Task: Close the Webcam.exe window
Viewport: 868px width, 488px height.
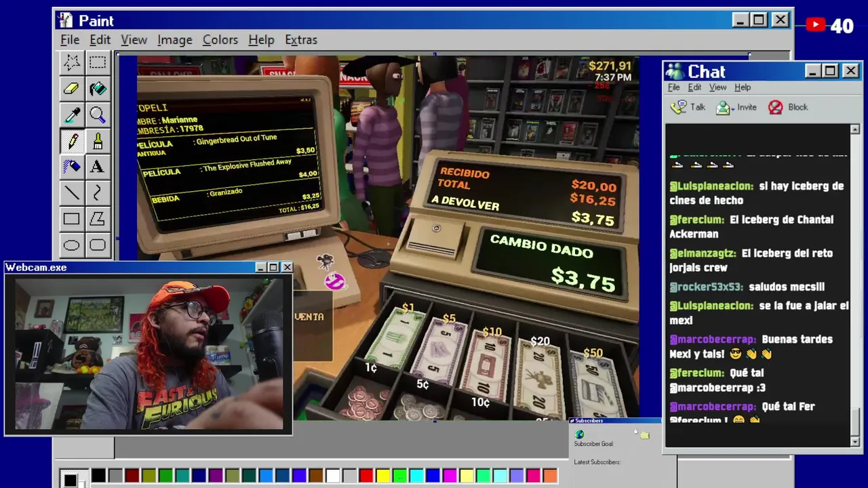Action: tap(287, 268)
